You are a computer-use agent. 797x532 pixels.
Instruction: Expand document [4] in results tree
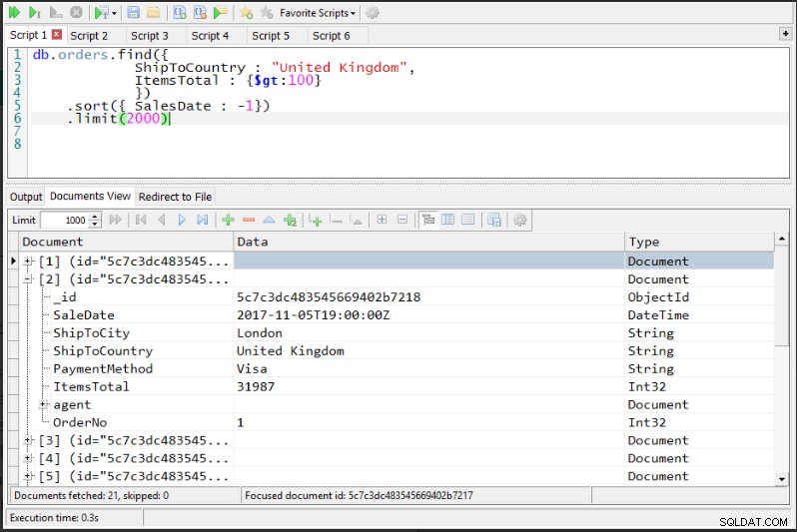pos(28,458)
